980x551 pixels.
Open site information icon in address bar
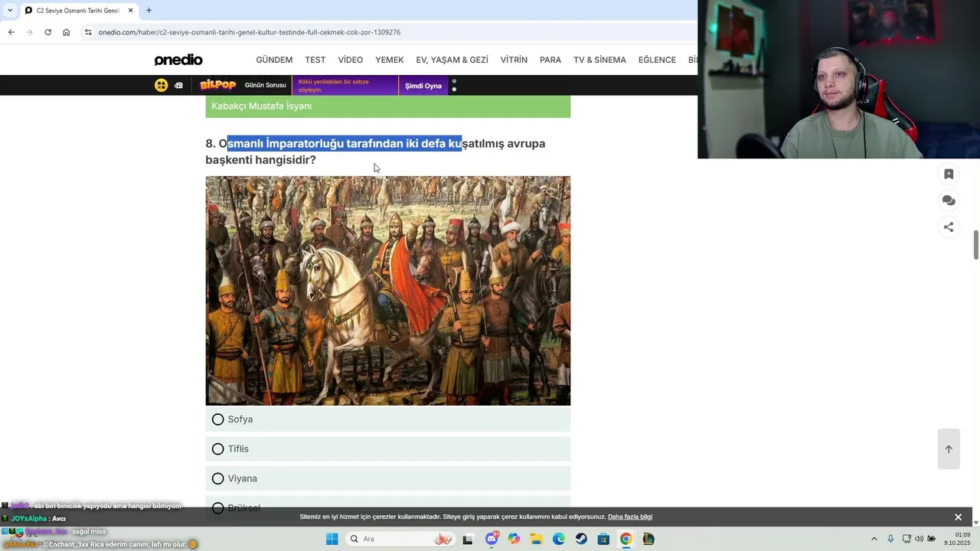(88, 32)
